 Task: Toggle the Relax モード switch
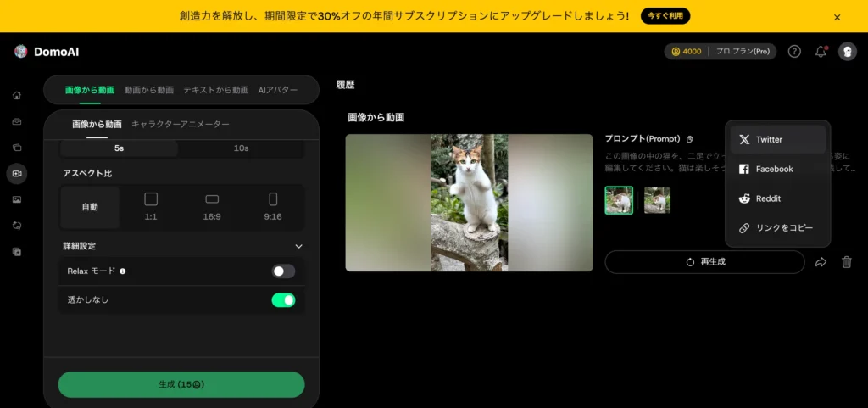pos(283,271)
